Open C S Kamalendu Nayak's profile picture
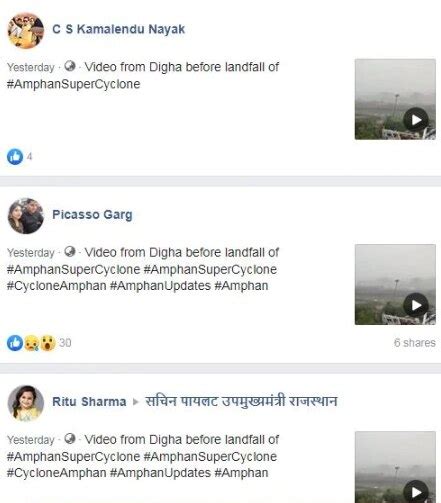 tap(26, 31)
